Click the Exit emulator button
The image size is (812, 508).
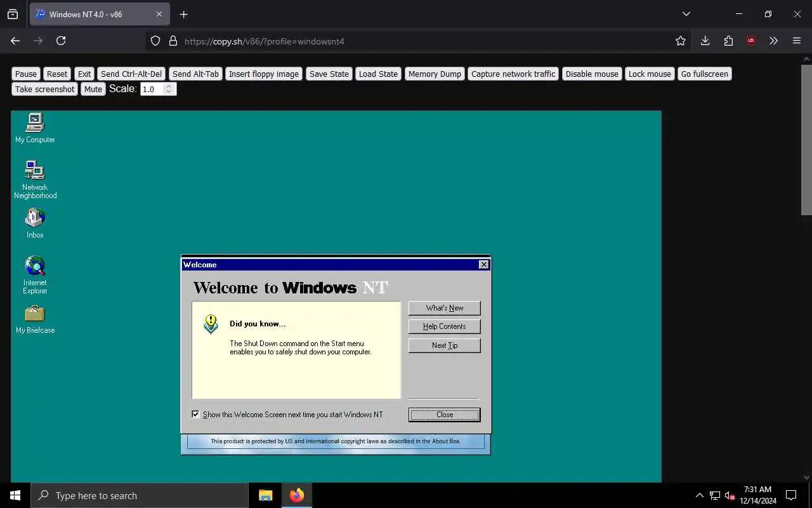(84, 74)
